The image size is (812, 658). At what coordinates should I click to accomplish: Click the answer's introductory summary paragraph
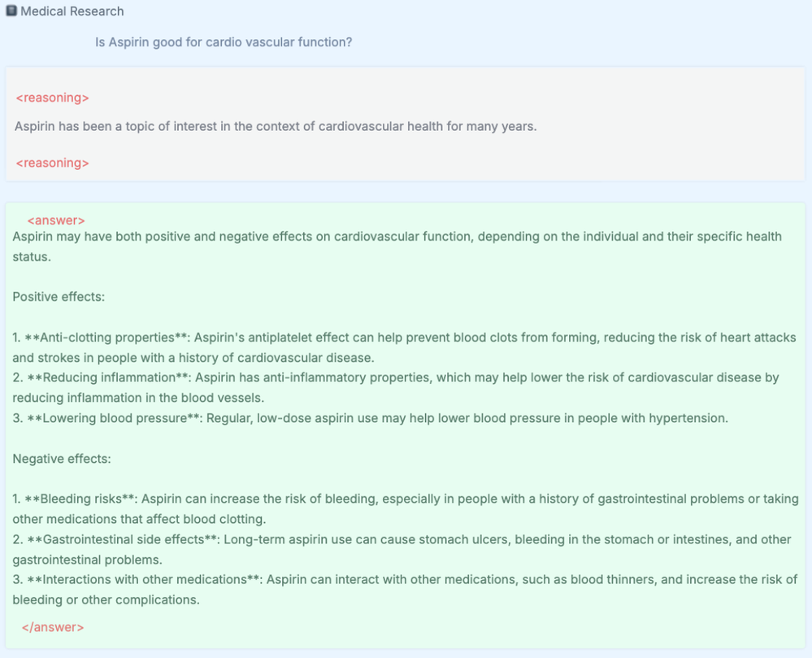[397, 246]
